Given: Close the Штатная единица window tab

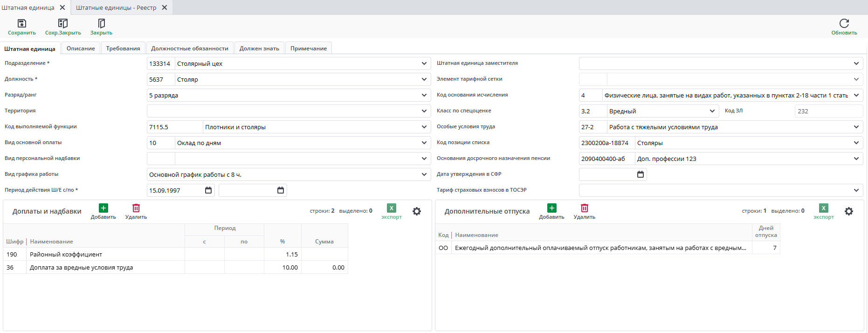Looking at the screenshot, I should pos(62,7).
